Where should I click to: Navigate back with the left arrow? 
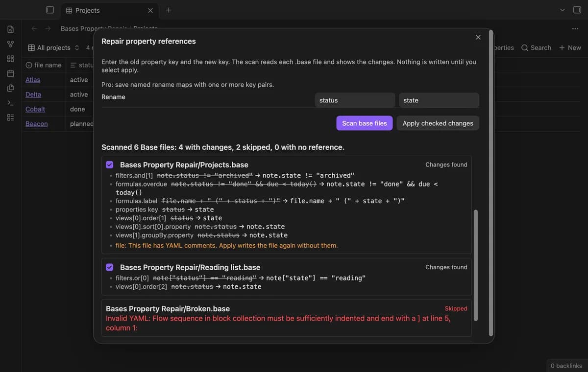34,28
